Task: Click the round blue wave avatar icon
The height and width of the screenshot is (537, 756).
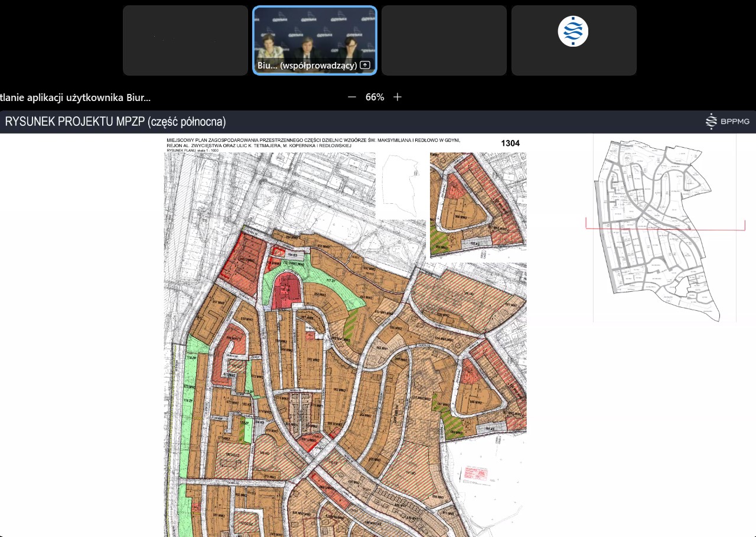Action: (573, 32)
